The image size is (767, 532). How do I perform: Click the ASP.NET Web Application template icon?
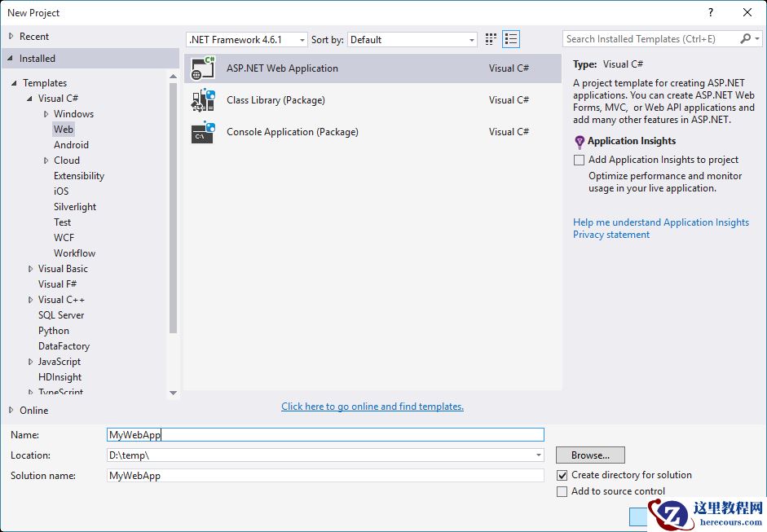pos(203,68)
